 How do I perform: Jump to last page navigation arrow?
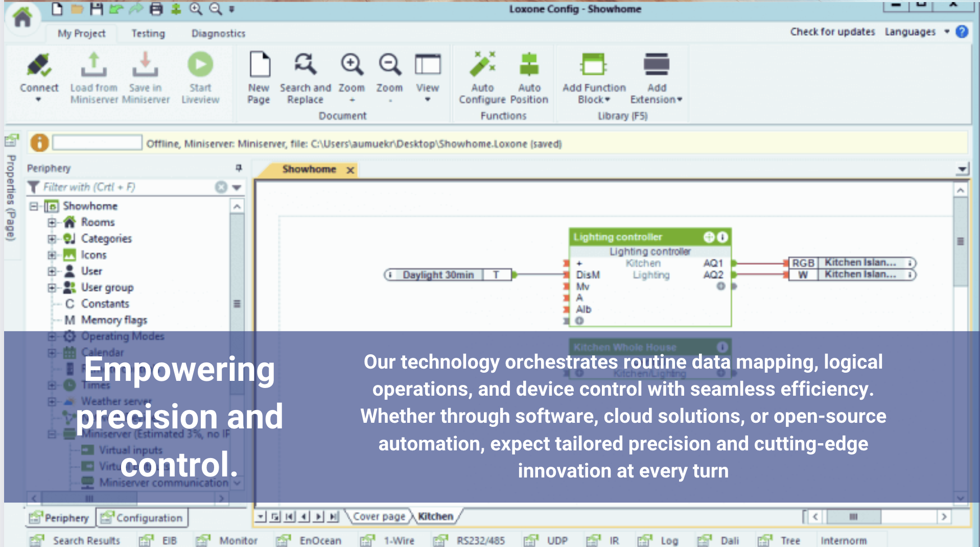334,516
